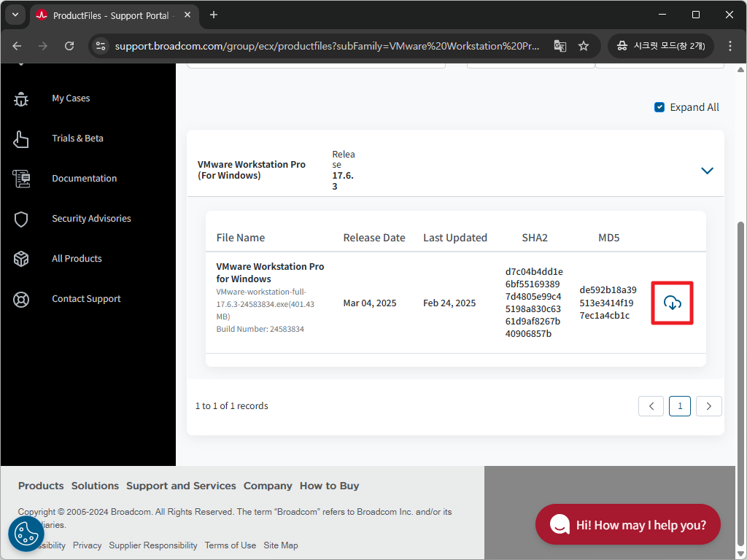Viewport: 747px width, 560px height.
Task: Open the Chrome three-dot menu
Action: point(729,46)
